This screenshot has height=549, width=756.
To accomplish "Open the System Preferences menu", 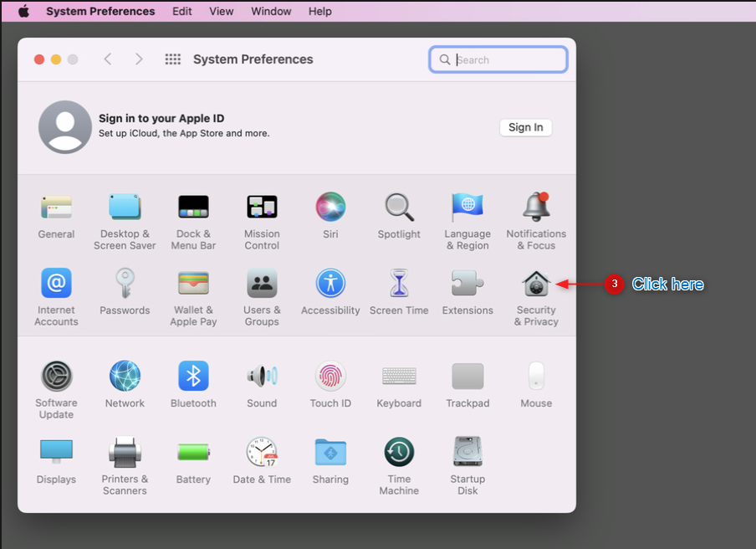I will click(100, 11).
